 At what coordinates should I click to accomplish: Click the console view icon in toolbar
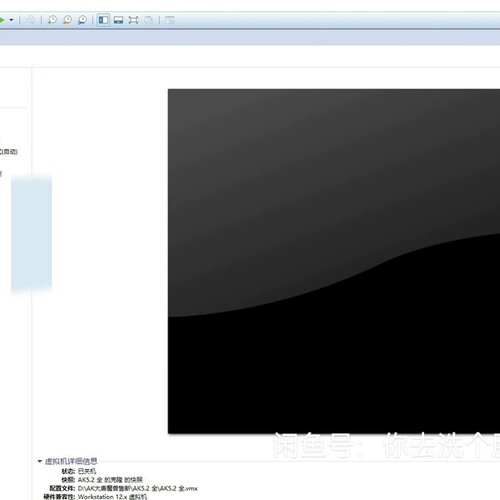pos(170,20)
